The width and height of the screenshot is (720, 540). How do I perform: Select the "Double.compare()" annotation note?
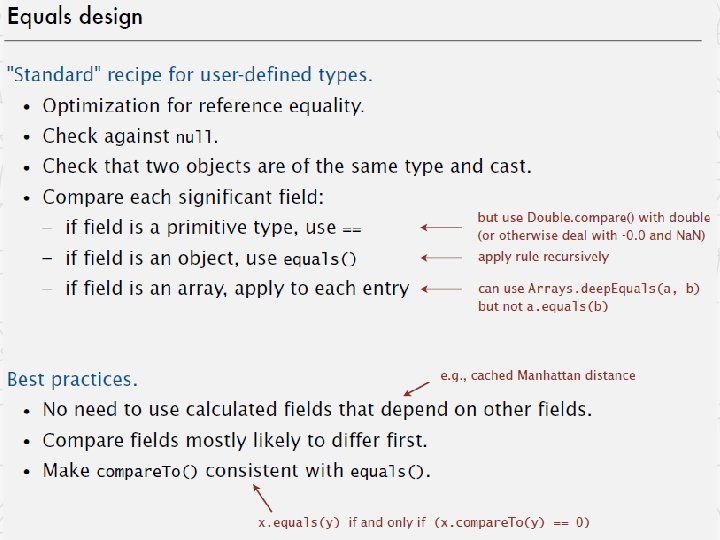click(593, 226)
